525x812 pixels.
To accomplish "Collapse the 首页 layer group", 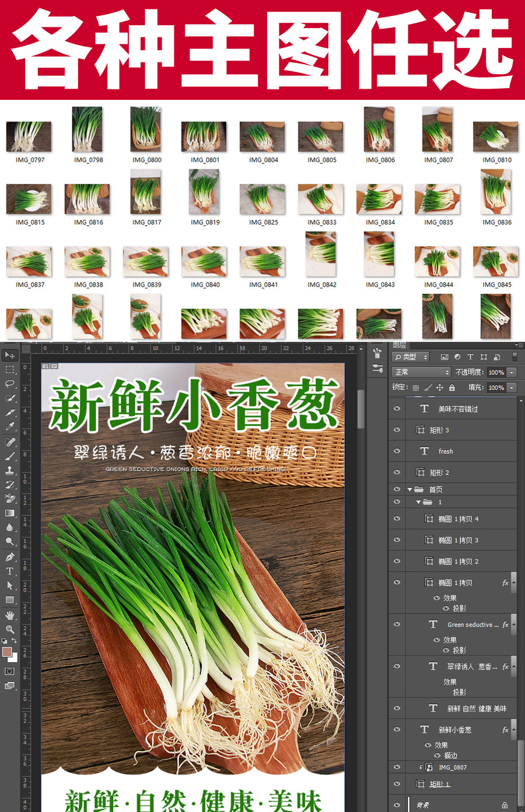I will tap(410, 489).
